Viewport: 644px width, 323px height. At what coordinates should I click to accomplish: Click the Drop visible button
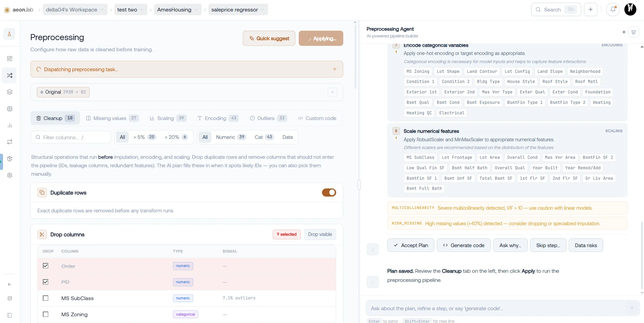tap(320, 234)
